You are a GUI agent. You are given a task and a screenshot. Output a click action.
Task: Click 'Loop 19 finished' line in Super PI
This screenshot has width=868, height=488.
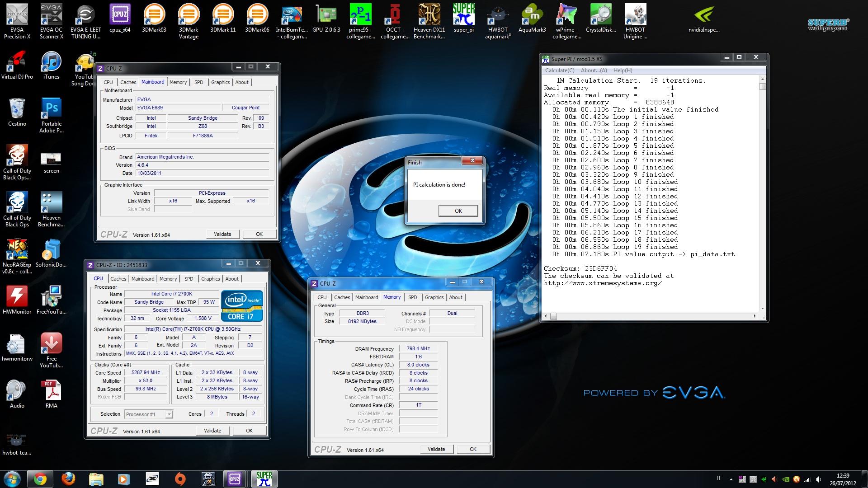tap(615, 247)
